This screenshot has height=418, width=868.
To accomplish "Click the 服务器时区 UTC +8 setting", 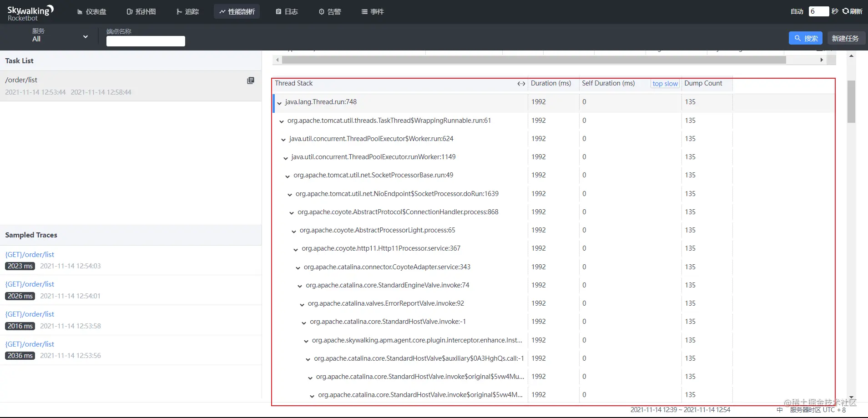I will 818,410.
